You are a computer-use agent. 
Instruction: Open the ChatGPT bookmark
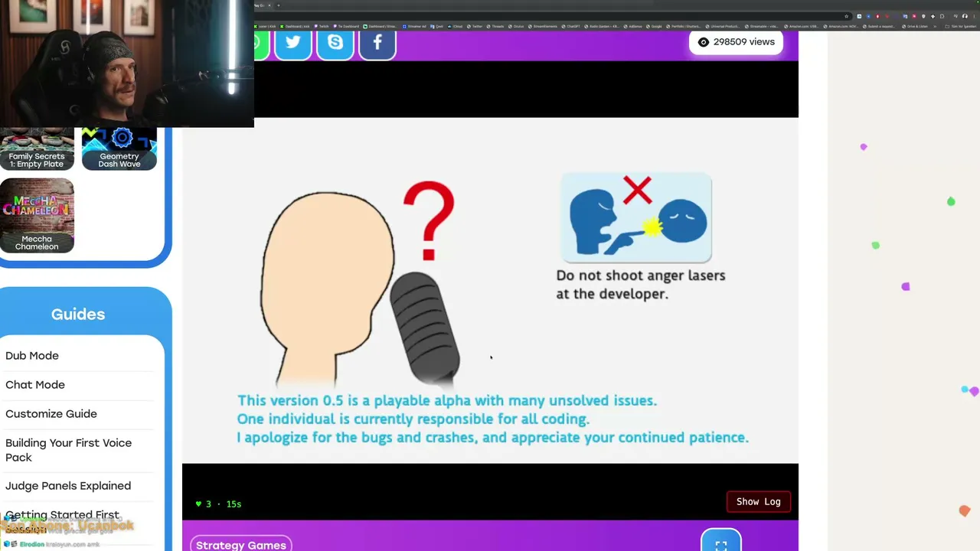coord(571,26)
